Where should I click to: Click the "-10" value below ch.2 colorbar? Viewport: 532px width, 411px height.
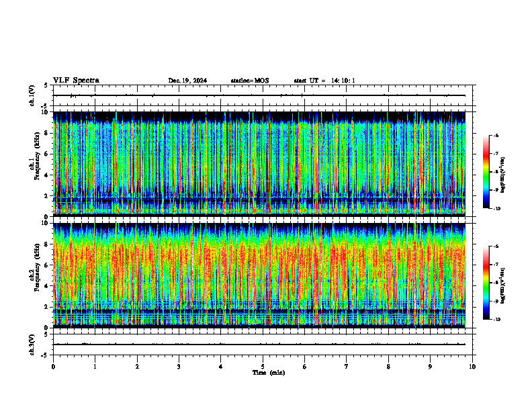click(496, 320)
